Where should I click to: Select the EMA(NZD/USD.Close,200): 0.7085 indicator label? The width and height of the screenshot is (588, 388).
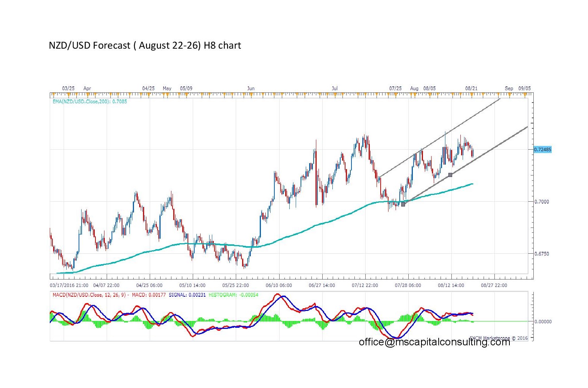click(90, 101)
